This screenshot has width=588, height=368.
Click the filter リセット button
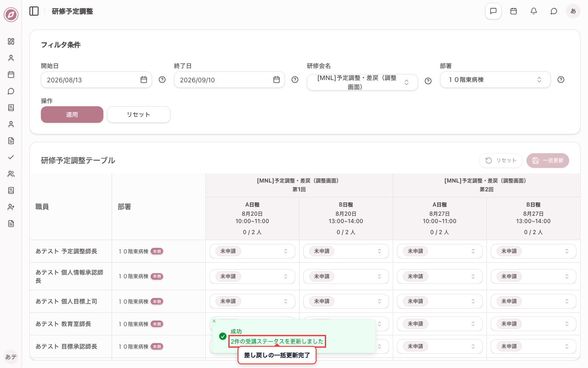click(x=139, y=115)
